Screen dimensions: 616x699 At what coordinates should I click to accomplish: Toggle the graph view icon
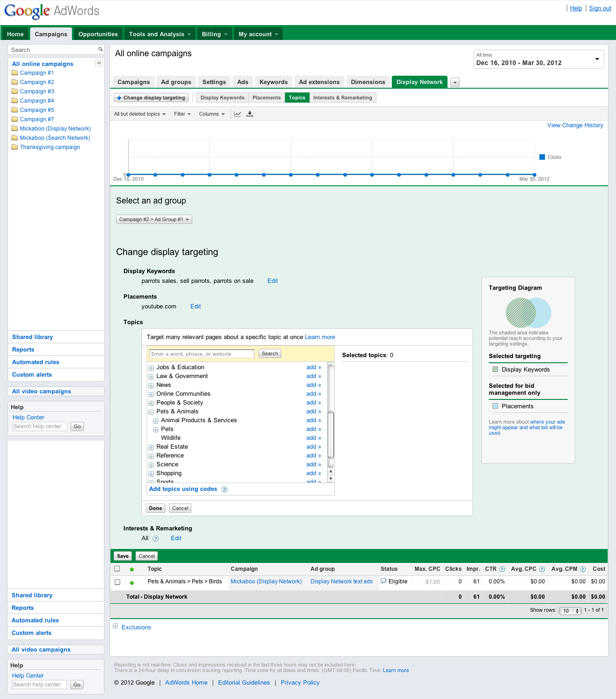[x=237, y=114]
